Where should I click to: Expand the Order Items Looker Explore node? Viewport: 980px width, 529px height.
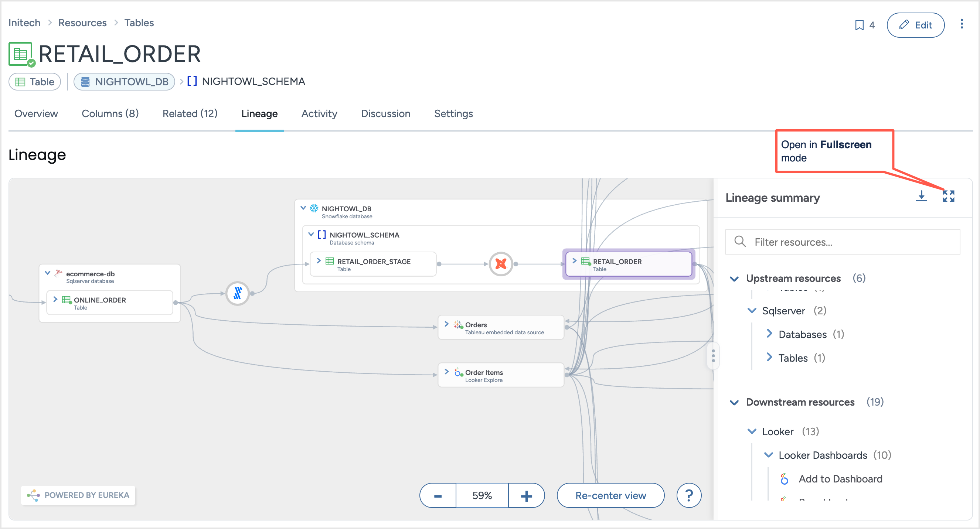pos(447,371)
